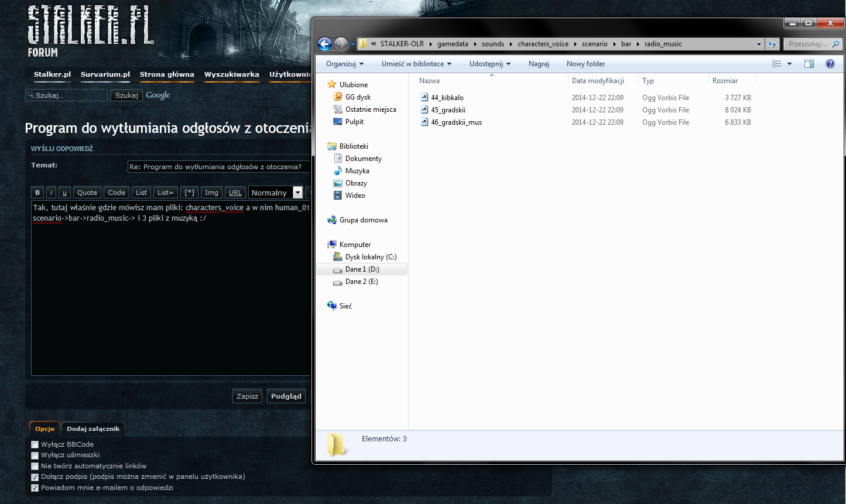Viewport: 846px width, 504px height.
Task: Click Nowy folder in Explorer toolbar
Action: tap(585, 64)
